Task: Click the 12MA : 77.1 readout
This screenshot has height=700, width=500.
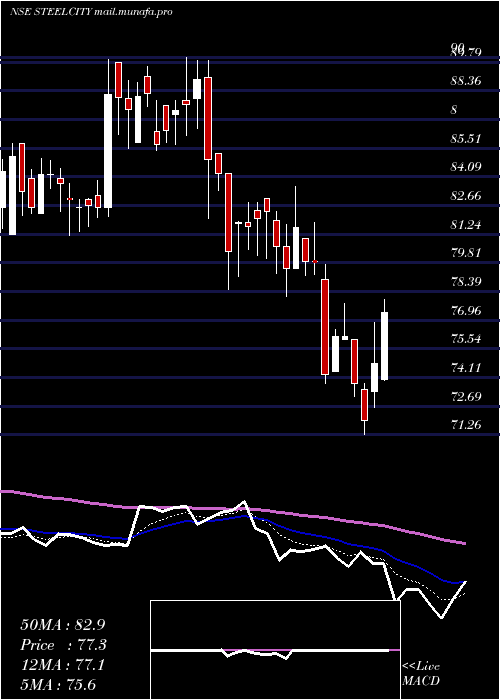Action: 63,665
